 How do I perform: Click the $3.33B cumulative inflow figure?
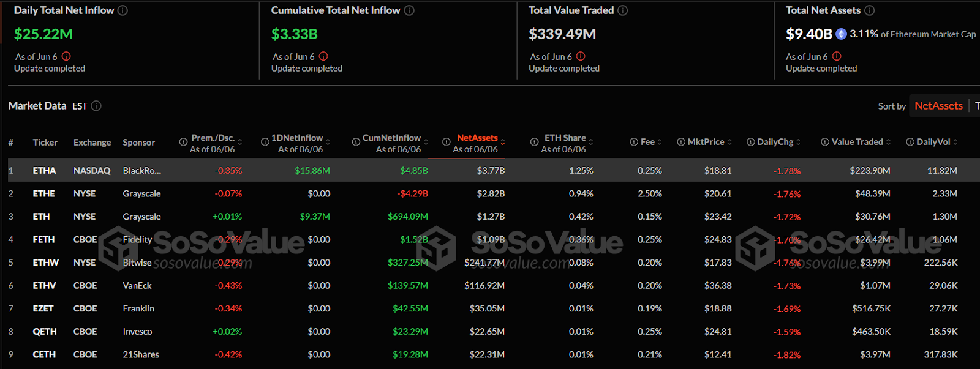(x=295, y=34)
